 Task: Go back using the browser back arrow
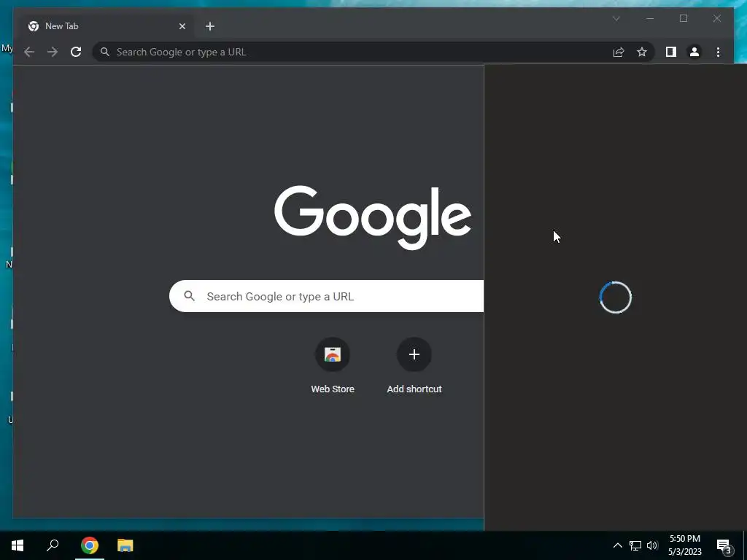29,52
